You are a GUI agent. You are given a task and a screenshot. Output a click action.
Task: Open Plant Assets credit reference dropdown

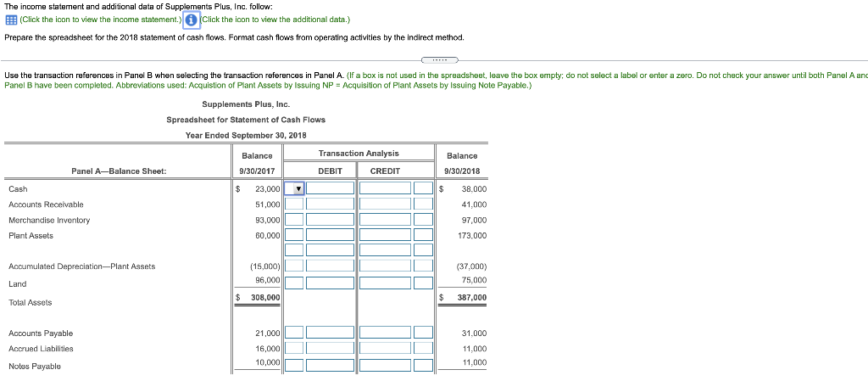(424, 235)
